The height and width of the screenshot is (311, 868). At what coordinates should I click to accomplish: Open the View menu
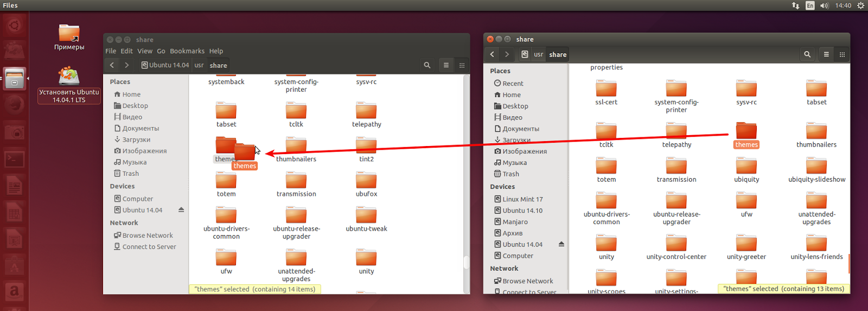[145, 51]
